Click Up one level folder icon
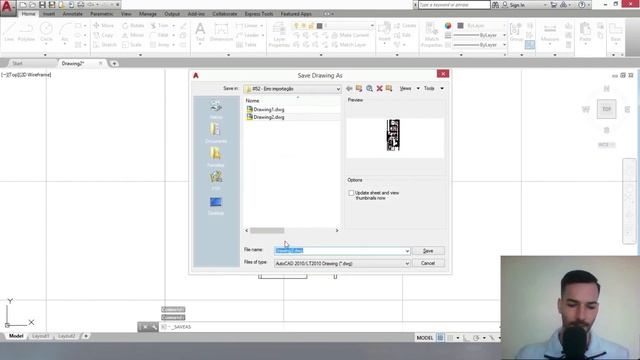The image size is (640, 360). point(359,89)
